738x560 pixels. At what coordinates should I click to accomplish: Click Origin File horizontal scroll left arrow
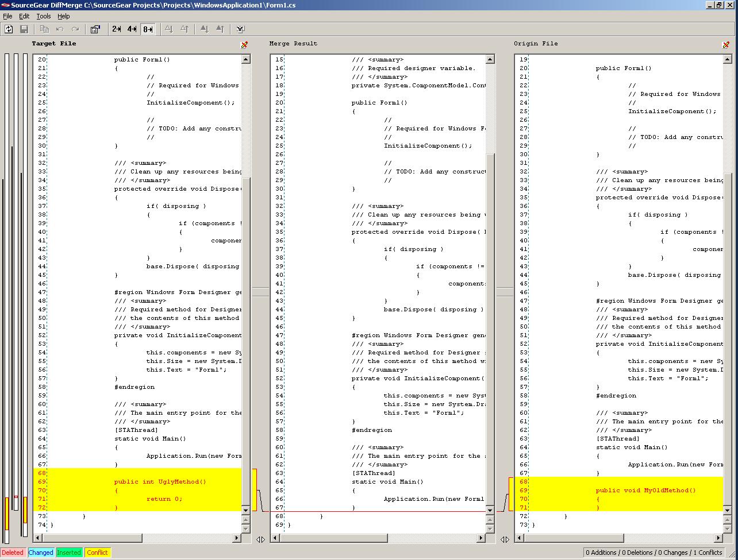coord(520,538)
